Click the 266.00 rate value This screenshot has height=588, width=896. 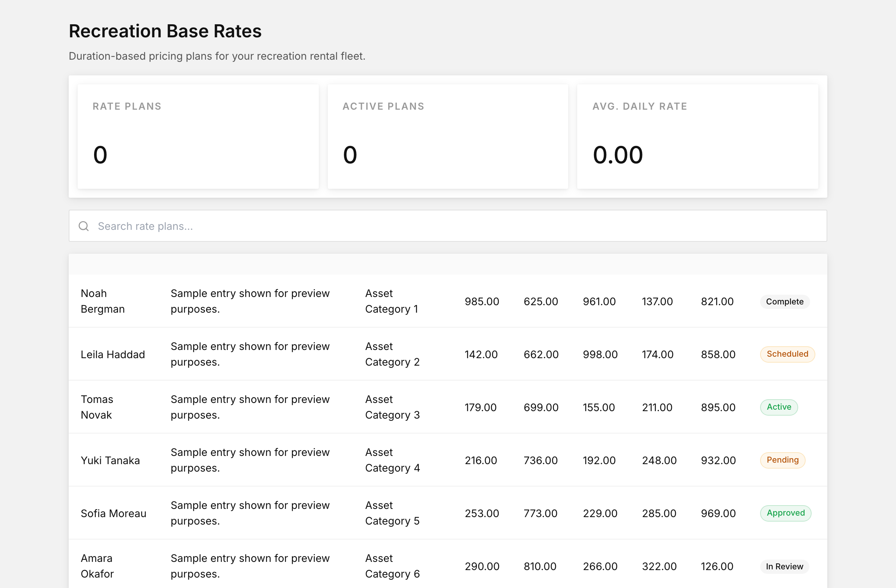pos(600,567)
